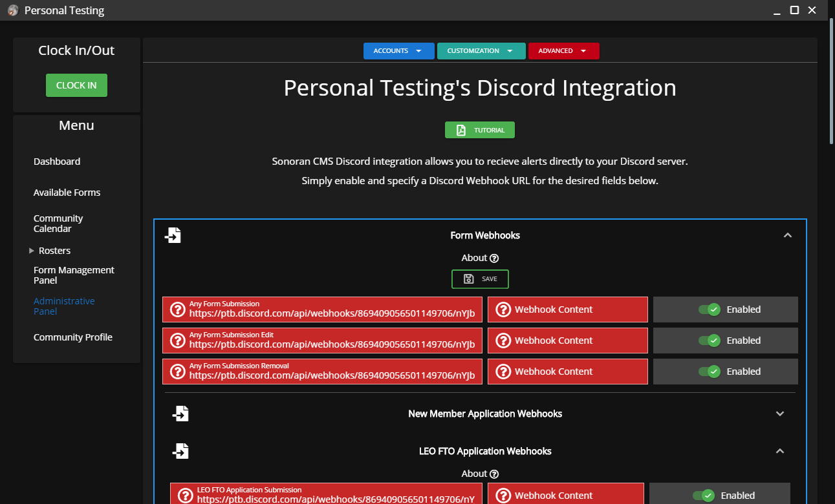
Task: Open the Customization dropdown menu
Action: pyautogui.click(x=481, y=51)
